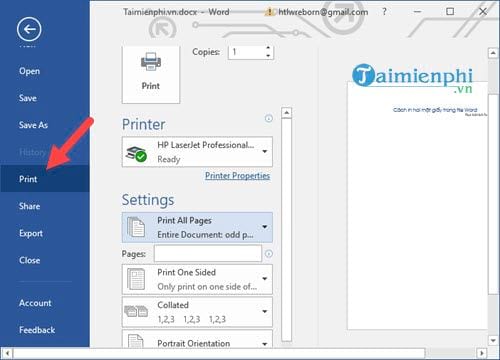Open the Feedback page
Viewport: 500px width, 360px height.
[37, 330]
